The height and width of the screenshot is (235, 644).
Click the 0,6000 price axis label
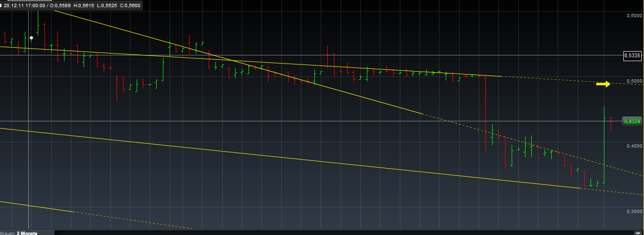633,15
